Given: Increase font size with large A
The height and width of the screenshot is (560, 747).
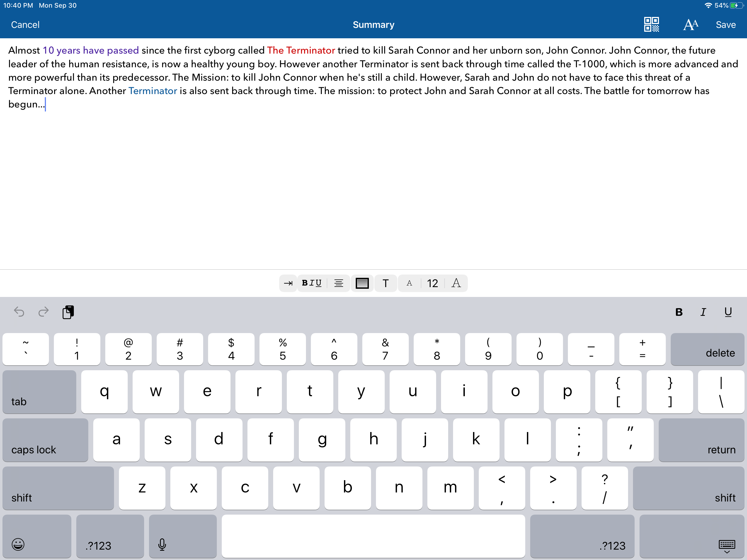Looking at the screenshot, I should point(456,283).
